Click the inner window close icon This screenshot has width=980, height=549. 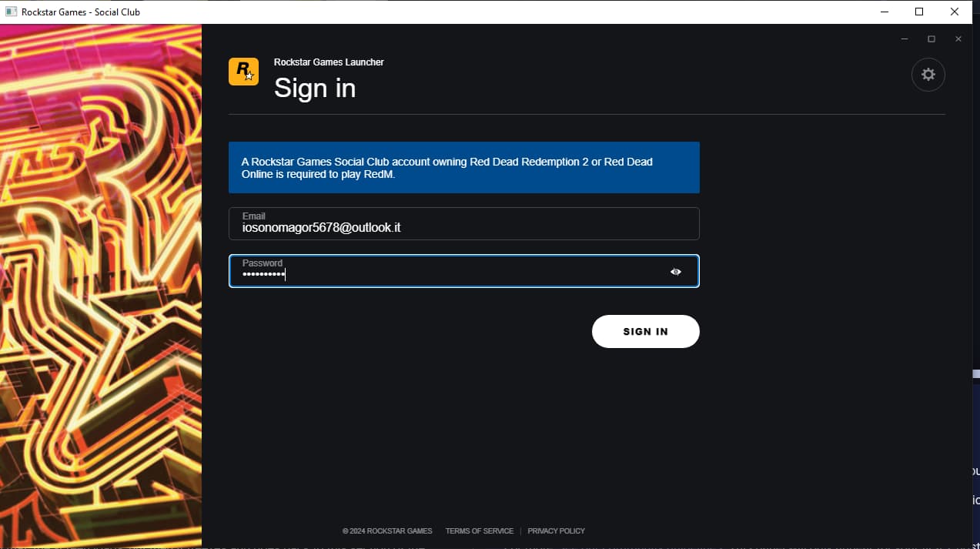coord(958,38)
